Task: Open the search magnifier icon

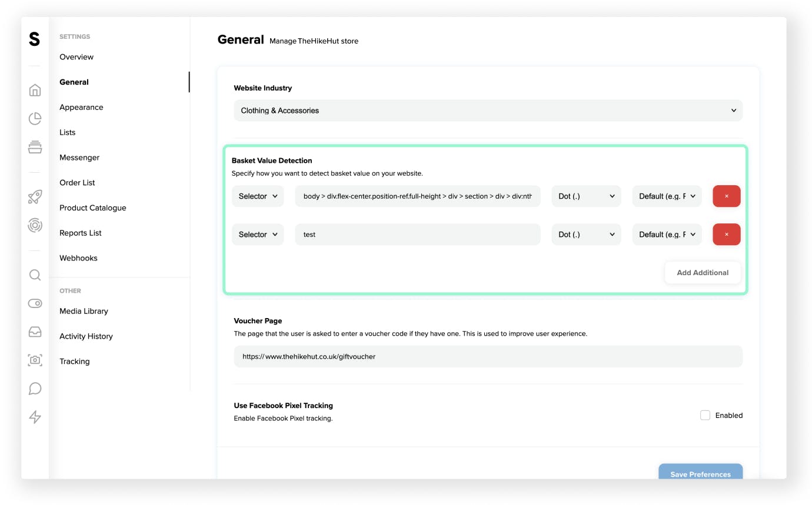Action: 35,275
